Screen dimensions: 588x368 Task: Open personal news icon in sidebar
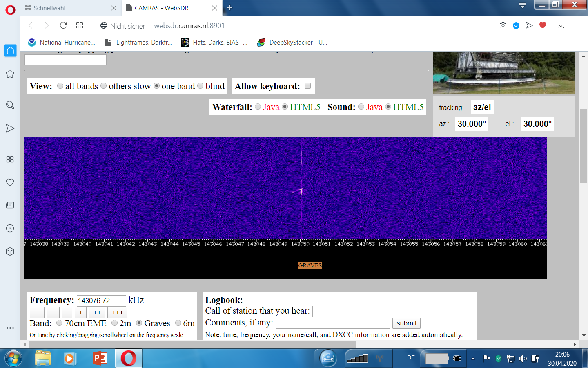coord(10,205)
